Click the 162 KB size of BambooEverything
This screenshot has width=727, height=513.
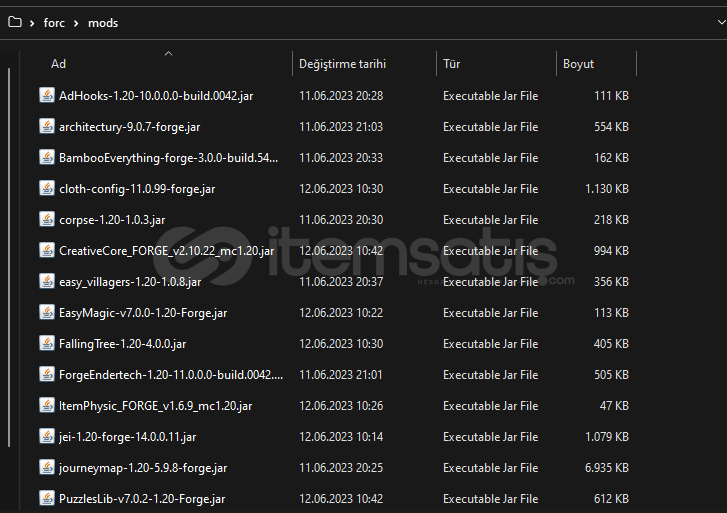pos(611,158)
